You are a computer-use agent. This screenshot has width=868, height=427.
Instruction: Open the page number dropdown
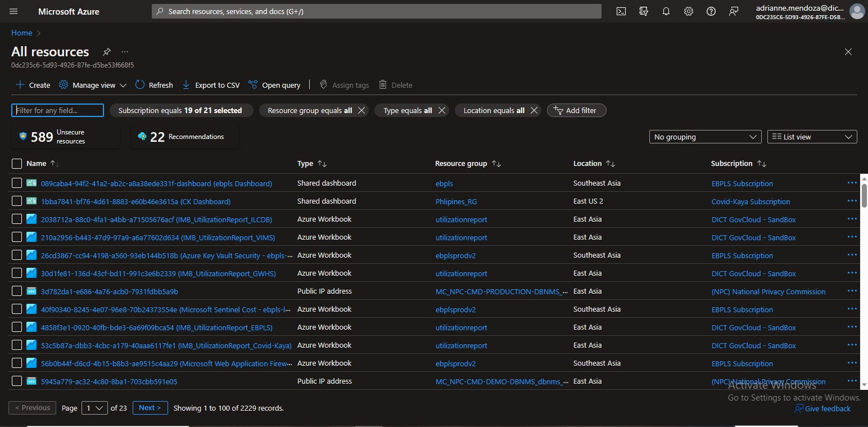94,408
